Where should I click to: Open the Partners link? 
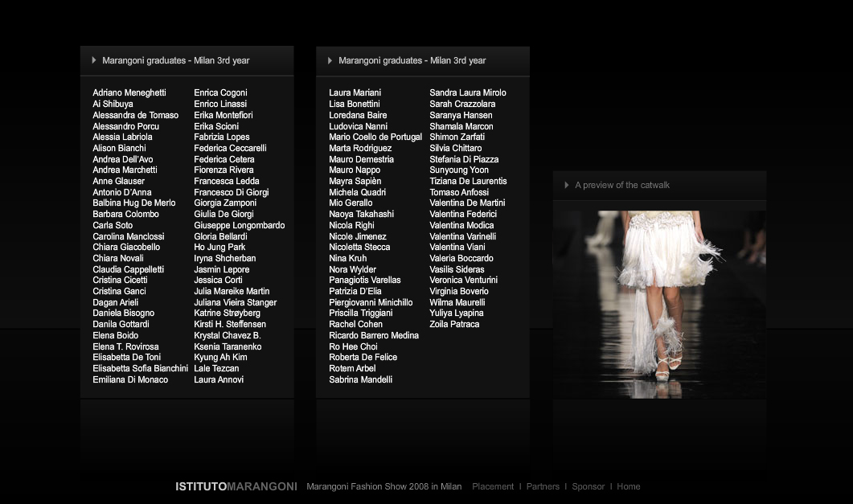(543, 486)
